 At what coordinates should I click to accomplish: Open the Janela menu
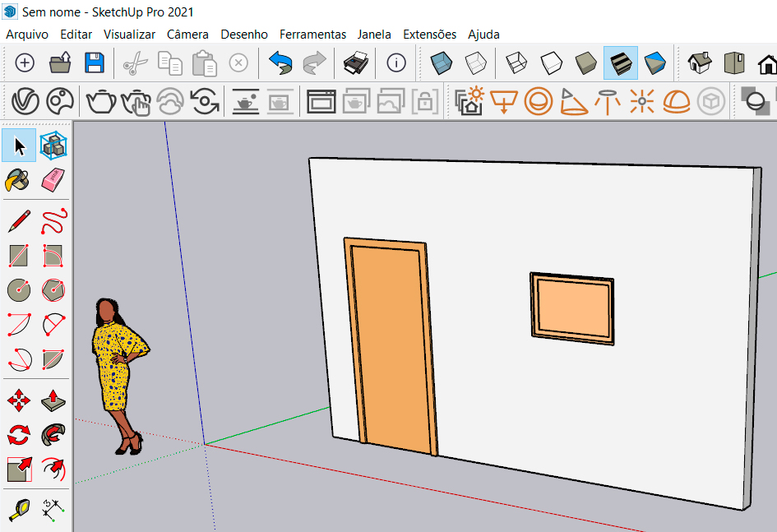pos(374,35)
